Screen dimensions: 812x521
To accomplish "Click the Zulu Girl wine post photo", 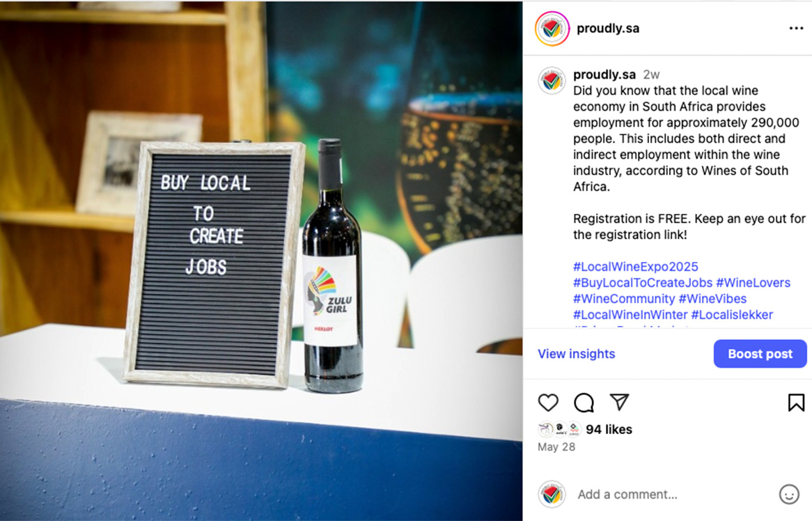I will (261, 260).
